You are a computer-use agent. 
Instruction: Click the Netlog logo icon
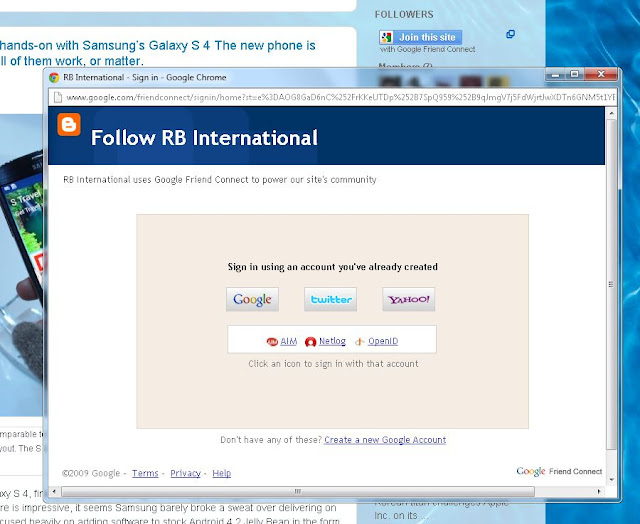pos(311,342)
